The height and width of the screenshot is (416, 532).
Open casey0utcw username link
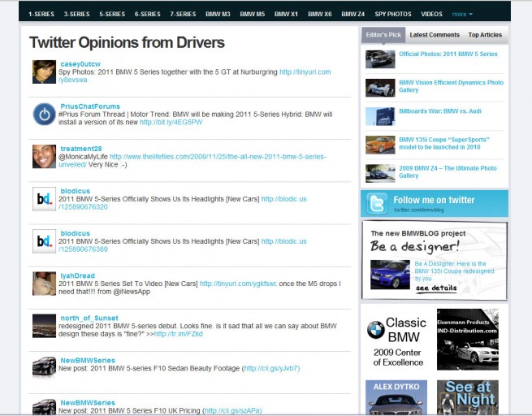click(80, 64)
